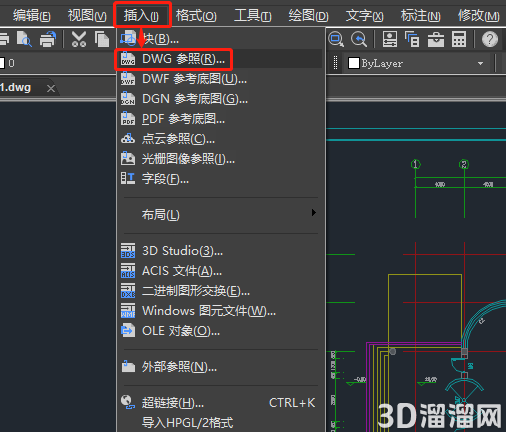Click the plot/print icon
The width and height of the screenshot is (506, 432).
click(48, 39)
